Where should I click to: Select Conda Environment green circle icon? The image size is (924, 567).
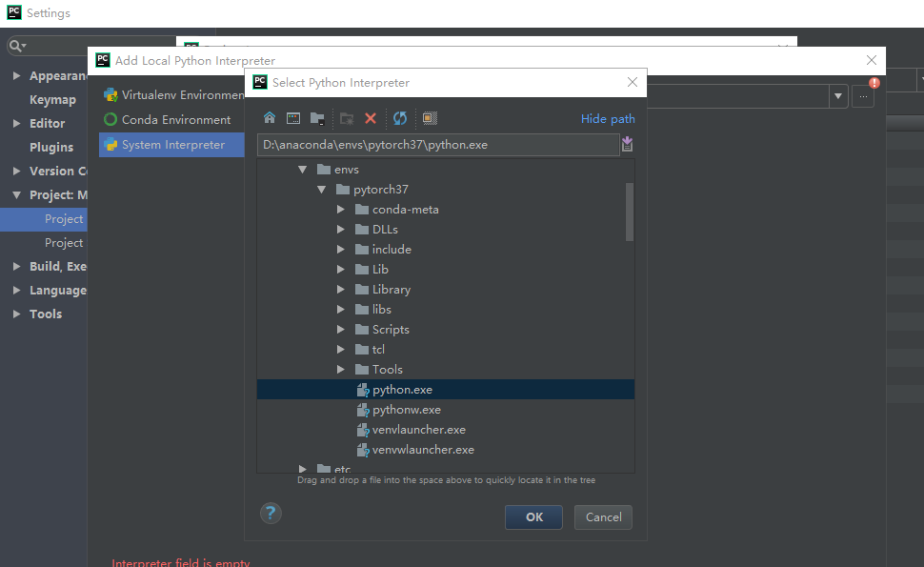110,120
